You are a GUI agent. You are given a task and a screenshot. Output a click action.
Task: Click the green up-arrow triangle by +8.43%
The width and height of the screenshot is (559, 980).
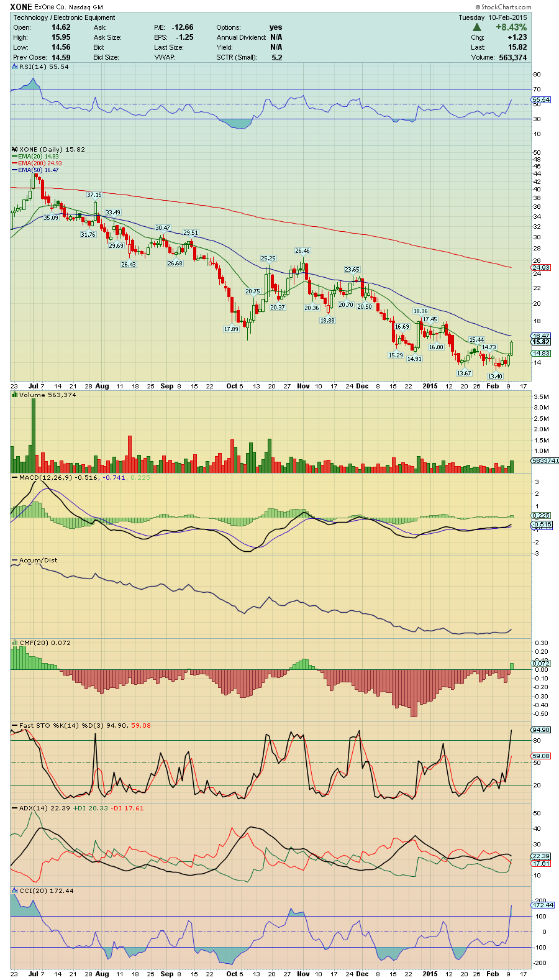coord(477,27)
